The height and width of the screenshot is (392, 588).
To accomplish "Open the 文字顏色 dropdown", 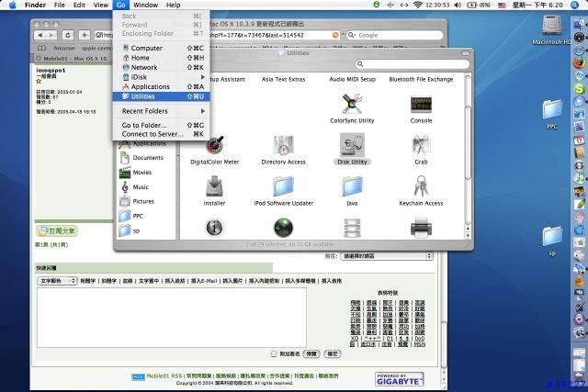I will (57, 281).
